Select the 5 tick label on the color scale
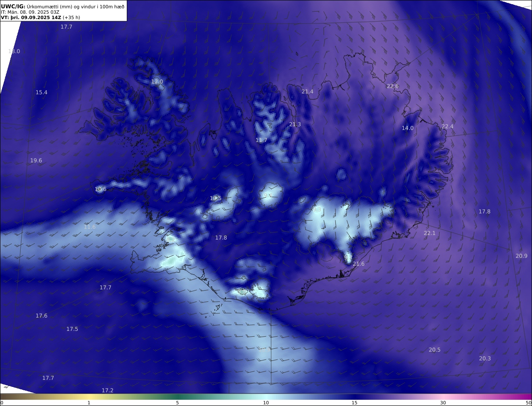532x406 pixels. (177, 403)
